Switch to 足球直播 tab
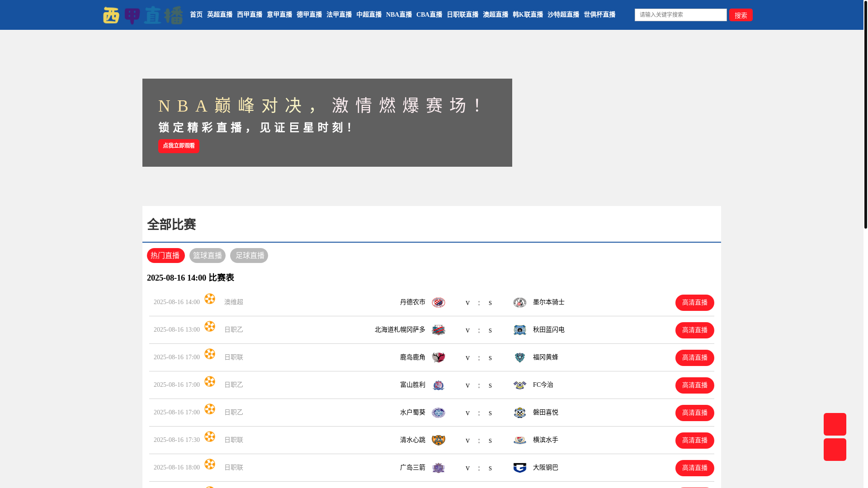Screen dimensions: 868x488 [249, 255]
